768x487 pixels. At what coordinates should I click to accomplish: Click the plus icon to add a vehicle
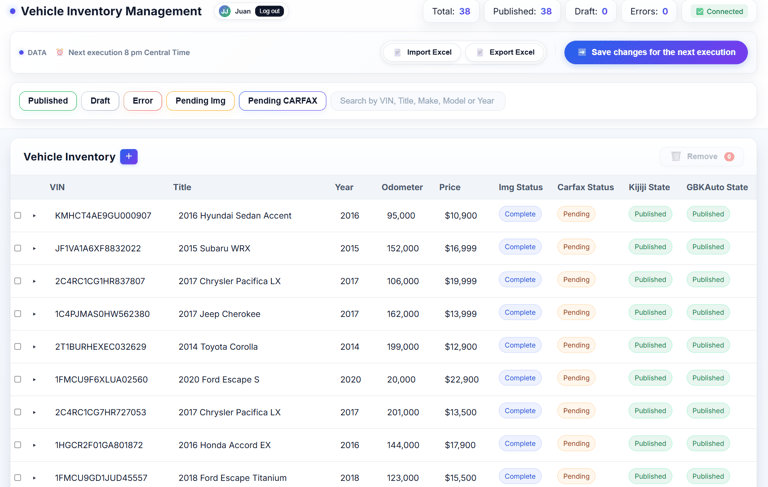click(x=129, y=157)
